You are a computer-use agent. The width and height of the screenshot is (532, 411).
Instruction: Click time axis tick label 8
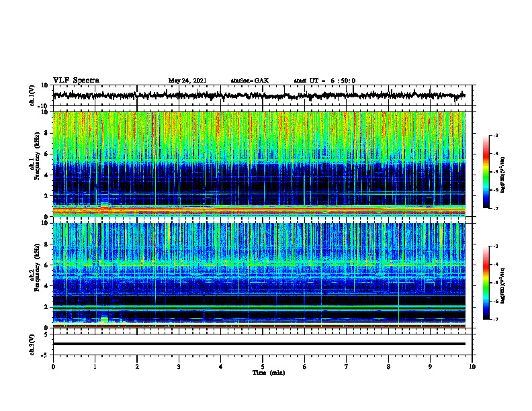coord(388,367)
